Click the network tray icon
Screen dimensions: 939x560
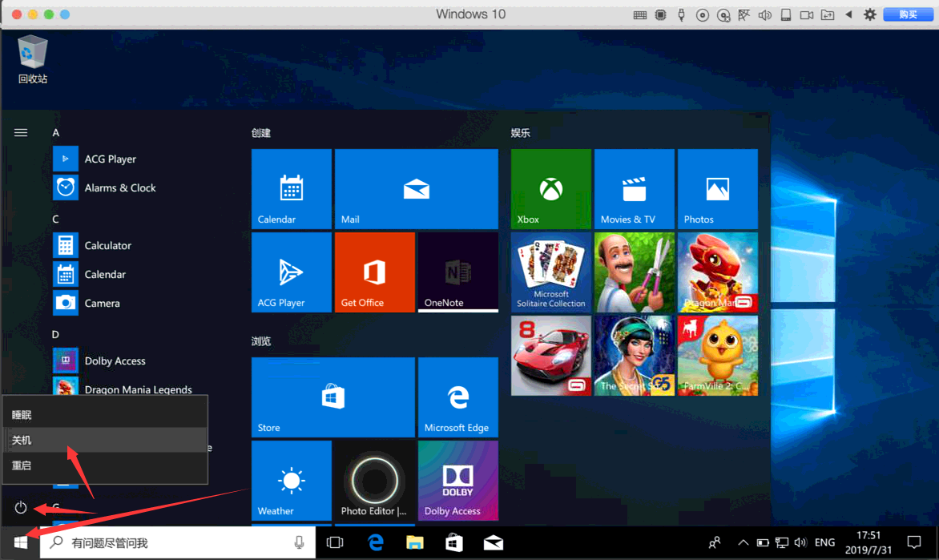pyautogui.click(x=781, y=542)
